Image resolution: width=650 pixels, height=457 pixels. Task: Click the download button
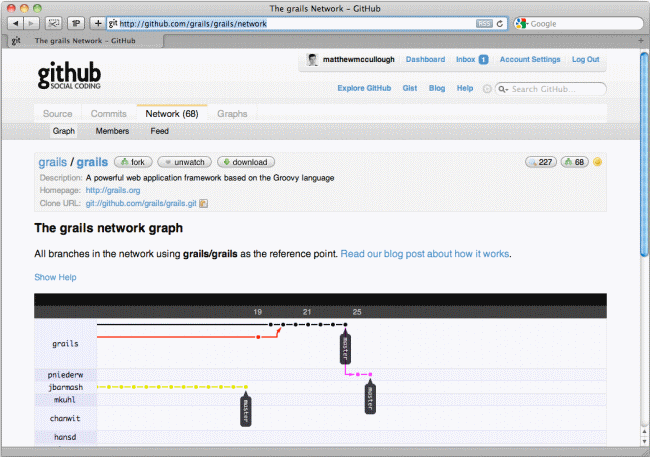[x=246, y=162]
